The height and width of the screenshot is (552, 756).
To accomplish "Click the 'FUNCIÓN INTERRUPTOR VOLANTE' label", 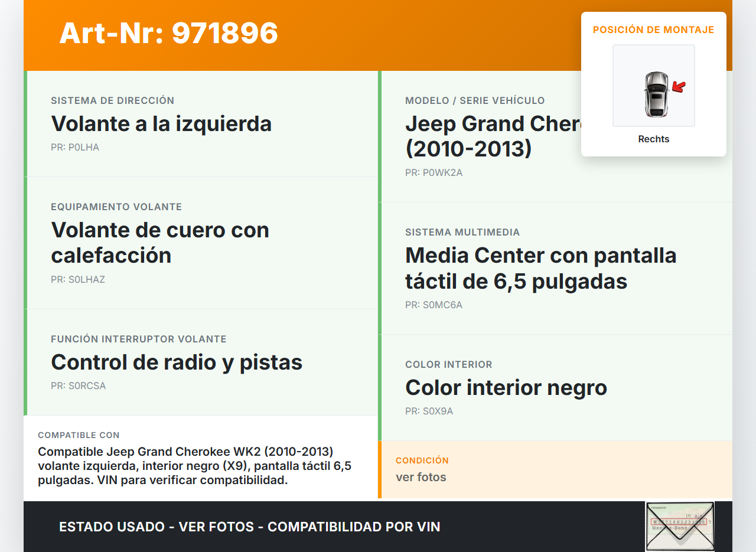I will [139, 339].
